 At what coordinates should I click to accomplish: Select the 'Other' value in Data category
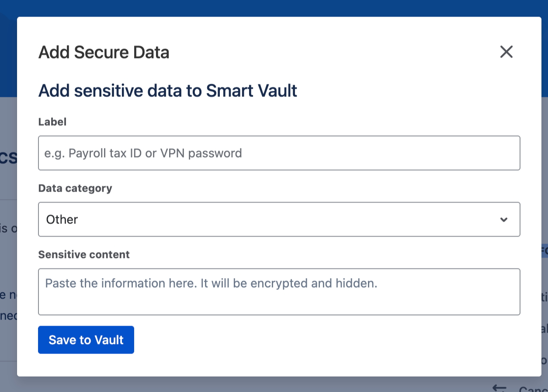(62, 220)
